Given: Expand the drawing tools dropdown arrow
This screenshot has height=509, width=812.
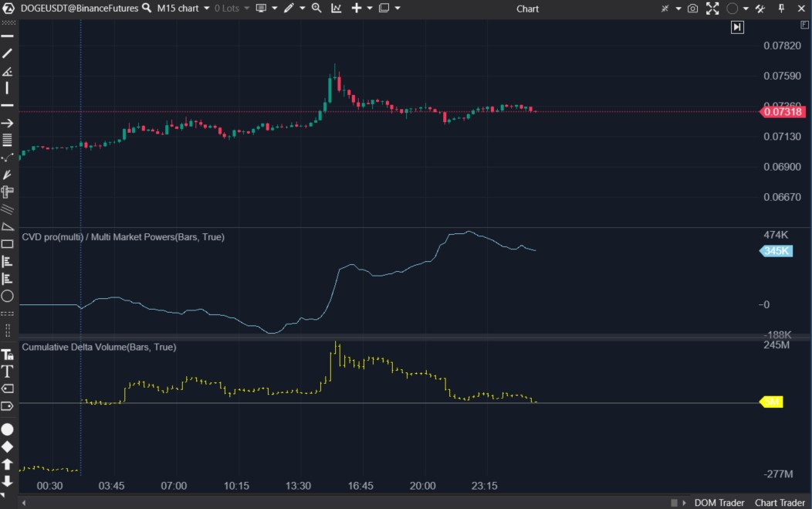Looking at the screenshot, I should coord(301,8).
